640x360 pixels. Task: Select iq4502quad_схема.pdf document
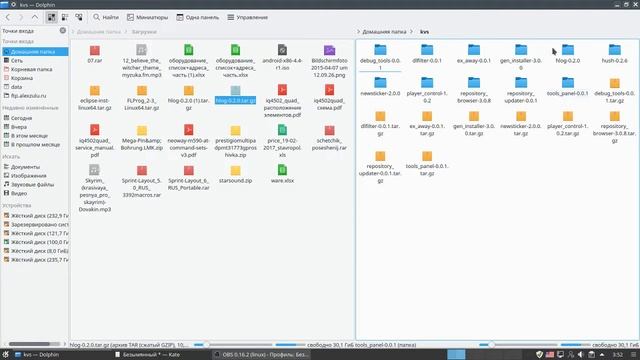tap(329, 98)
